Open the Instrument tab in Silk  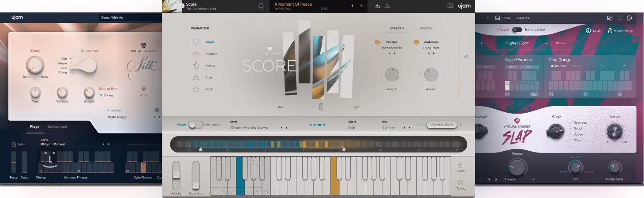pyautogui.click(x=58, y=126)
